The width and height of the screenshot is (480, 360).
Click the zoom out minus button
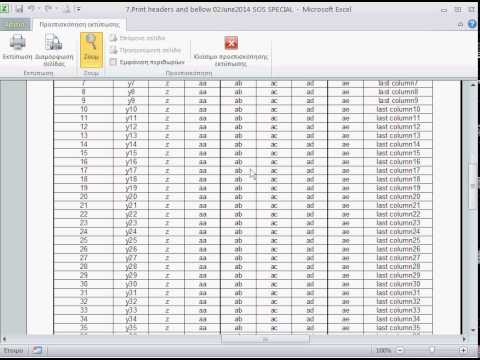400,350
